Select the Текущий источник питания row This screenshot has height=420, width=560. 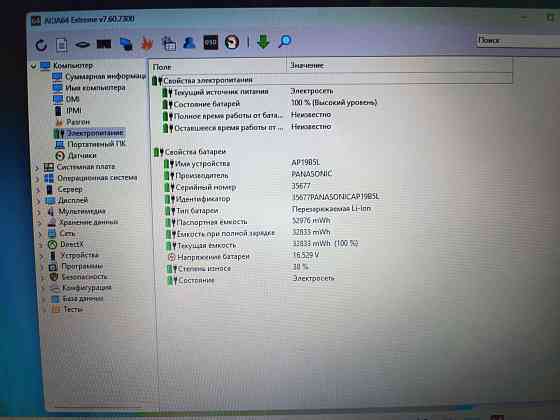coord(221,92)
